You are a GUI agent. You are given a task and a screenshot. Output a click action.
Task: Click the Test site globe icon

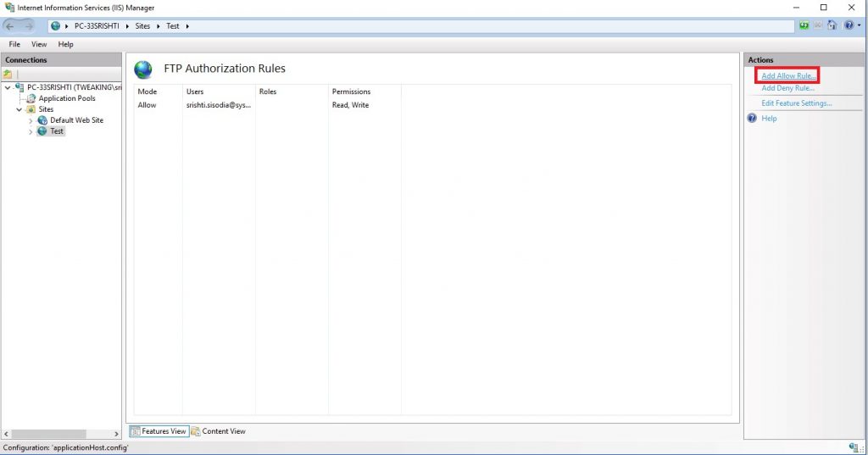click(42, 131)
